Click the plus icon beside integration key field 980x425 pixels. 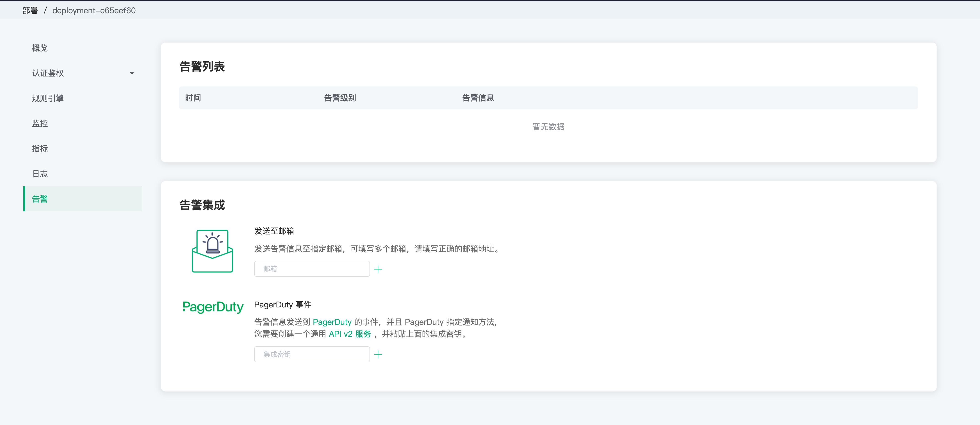click(378, 355)
